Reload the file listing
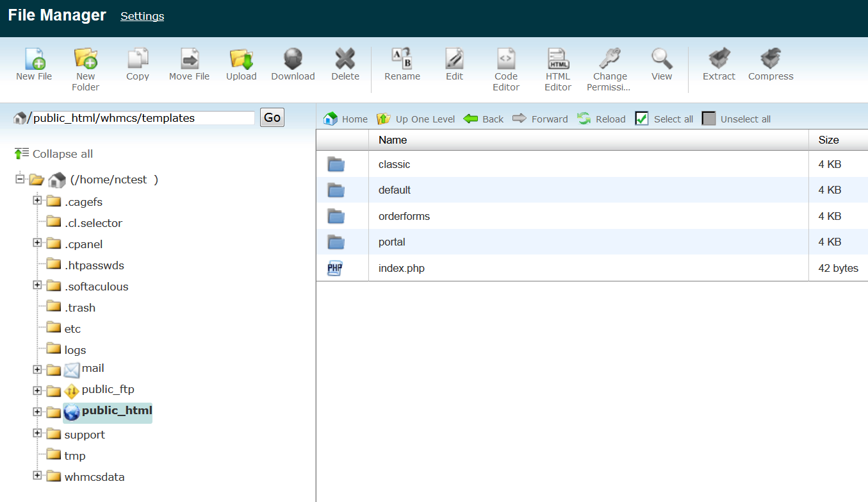The image size is (868, 502). pyautogui.click(x=601, y=119)
